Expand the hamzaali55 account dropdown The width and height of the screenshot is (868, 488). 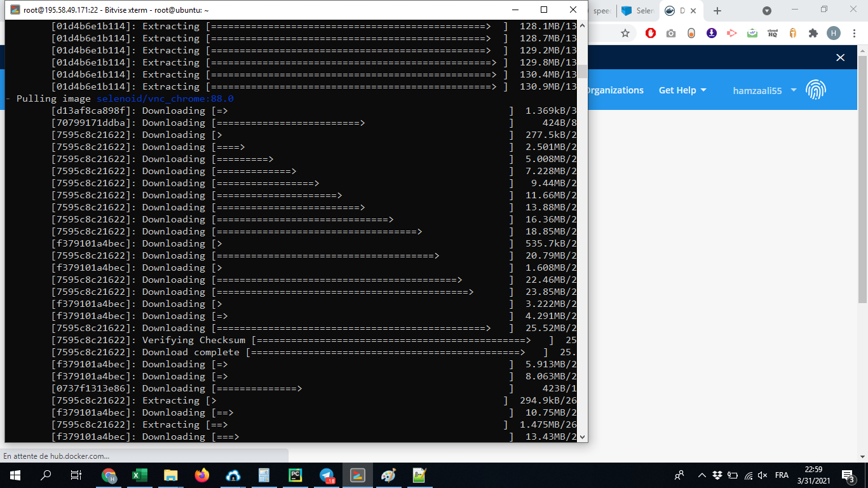(x=764, y=90)
